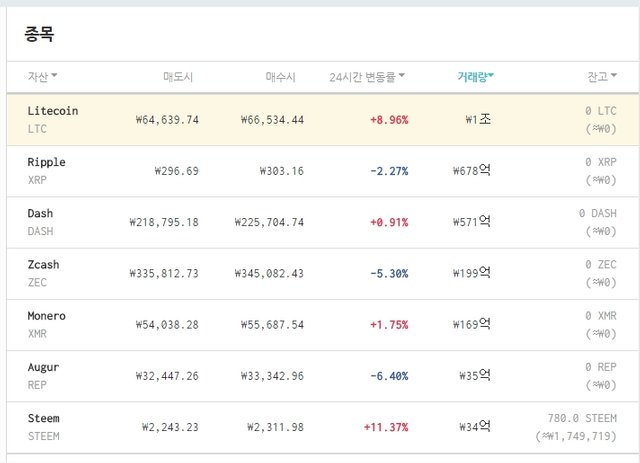Screen dimensions: 640x463
Task: Click Litecoin buy price ₩66,534.44
Action: pyautogui.click(x=272, y=120)
